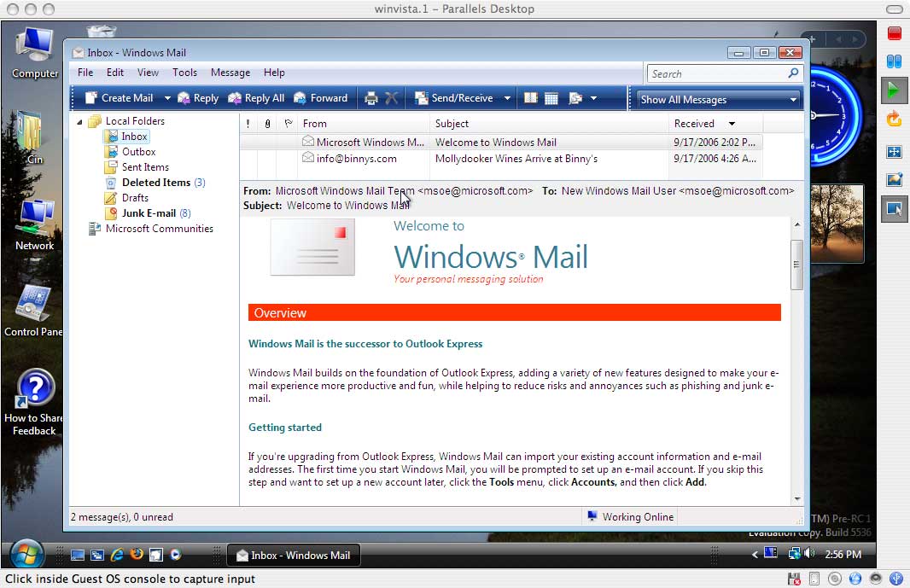Viewport: 910px width, 588px height.
Task: Click the Inbox - Windows Mail taskbar button
Action: click(293, 556)
